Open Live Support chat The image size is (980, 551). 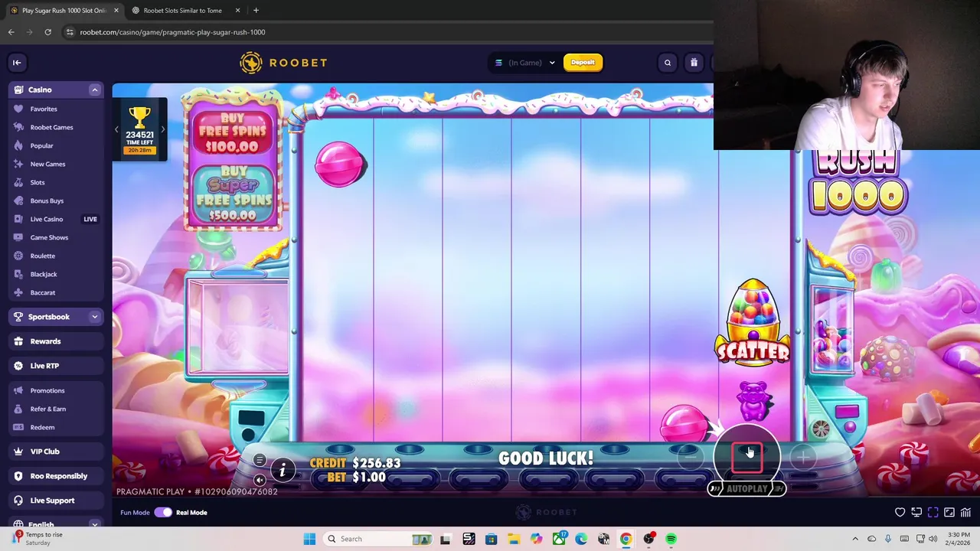point(56,500)
